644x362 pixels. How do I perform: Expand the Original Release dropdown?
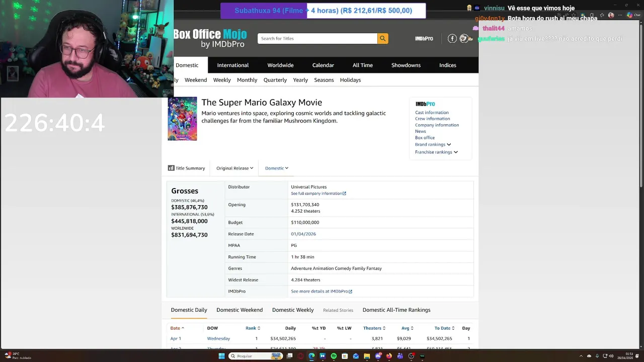(x=235, y=168)
